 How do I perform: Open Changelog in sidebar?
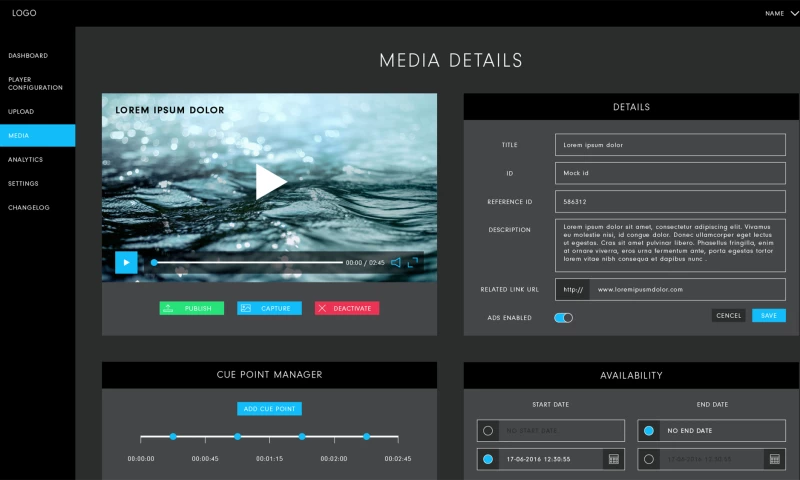coord(29,208)
